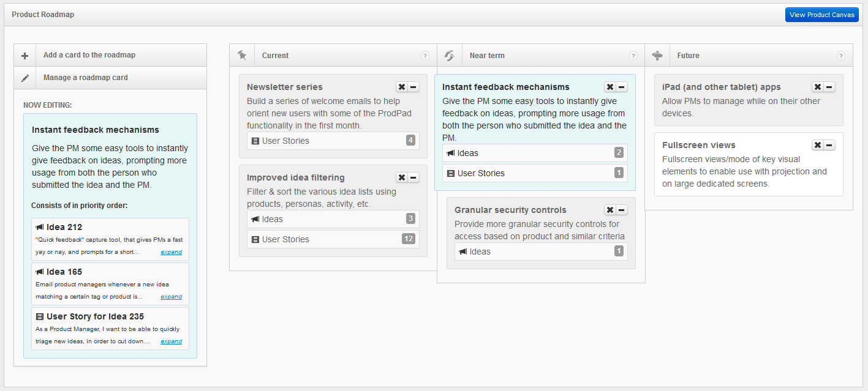Select the Idea 212 title
868x391 pixels.
[x=64, y=227]
